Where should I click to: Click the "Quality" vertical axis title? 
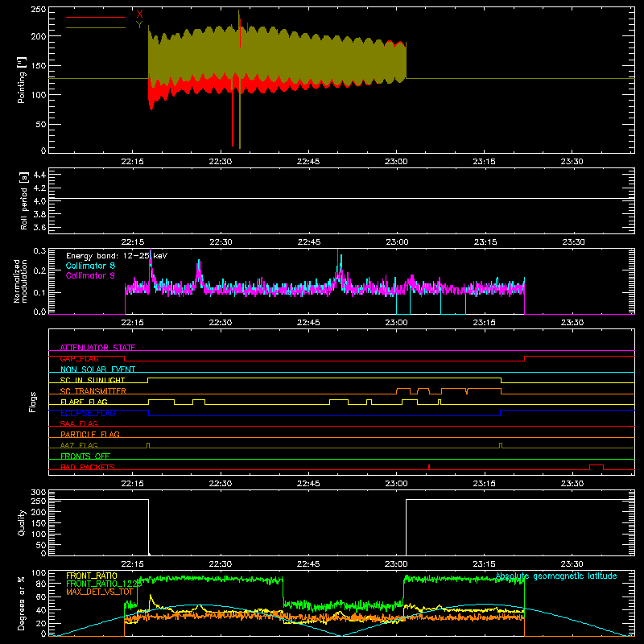click(x=22, y=522)
